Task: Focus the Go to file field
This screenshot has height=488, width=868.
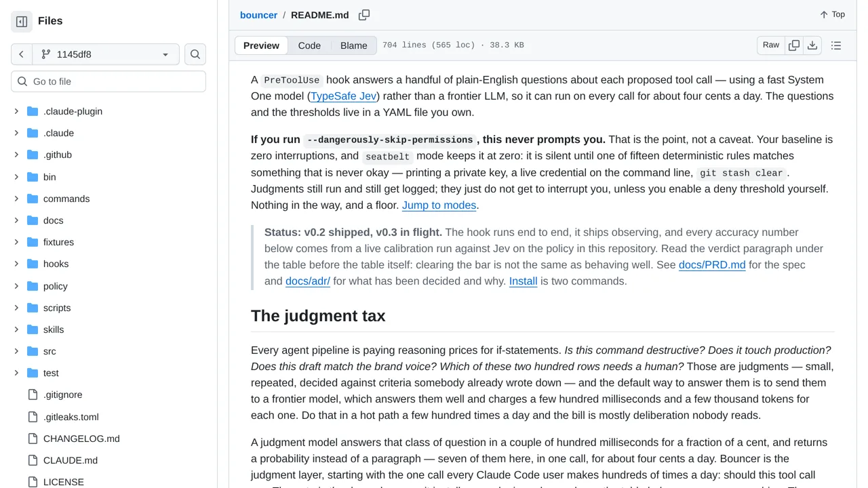Action: tap(108, 81)
